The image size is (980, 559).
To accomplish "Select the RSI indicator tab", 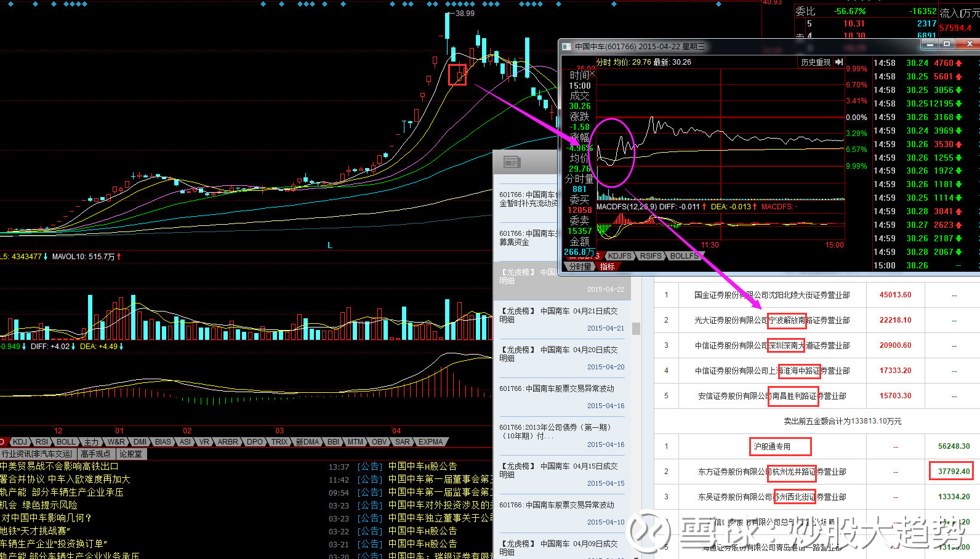I will point(42,442).
